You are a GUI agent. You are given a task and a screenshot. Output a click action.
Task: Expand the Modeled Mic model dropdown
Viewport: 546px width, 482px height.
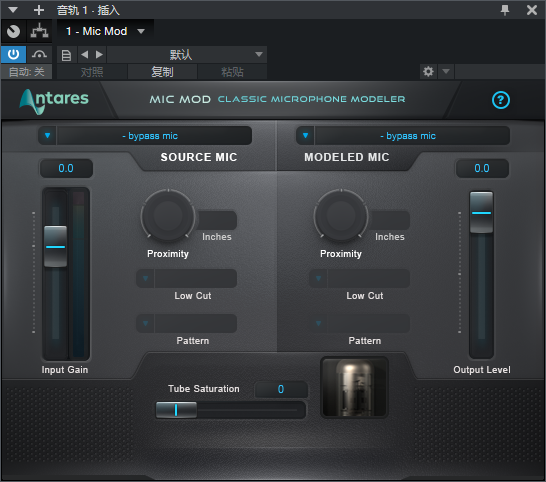305,135
